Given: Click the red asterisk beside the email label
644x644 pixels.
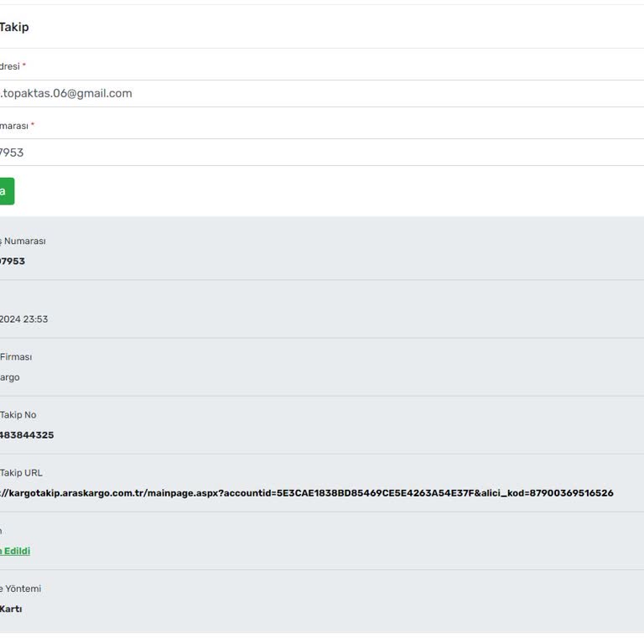Looking at the screenshot, I should point(24,65).
